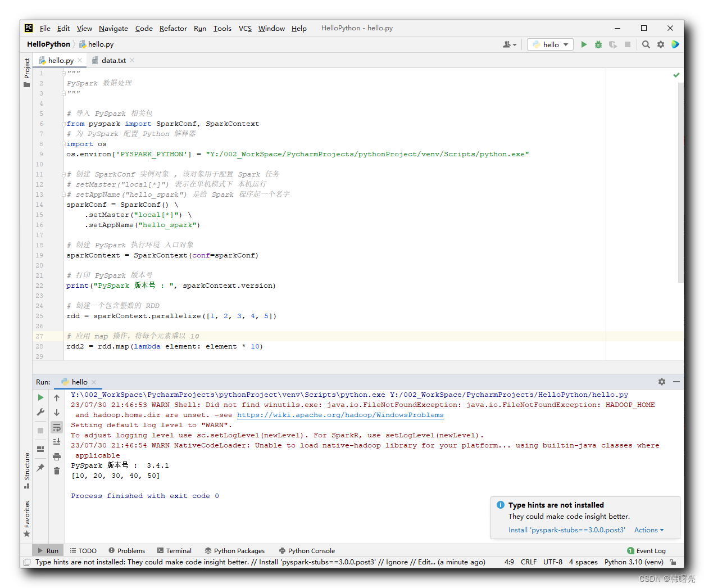
Task: Open run configuration settings with the wrench icon
Action: pyautogui.click(x=40, y=411)
